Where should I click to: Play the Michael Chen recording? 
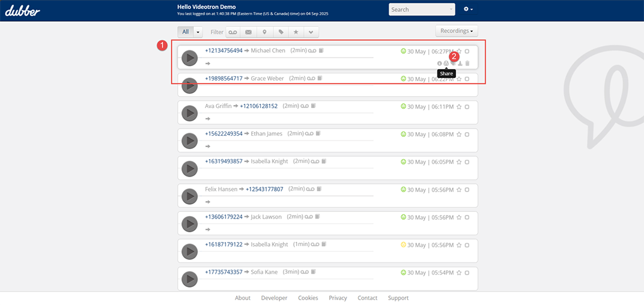pyautogui.click(x=190, y=58)
